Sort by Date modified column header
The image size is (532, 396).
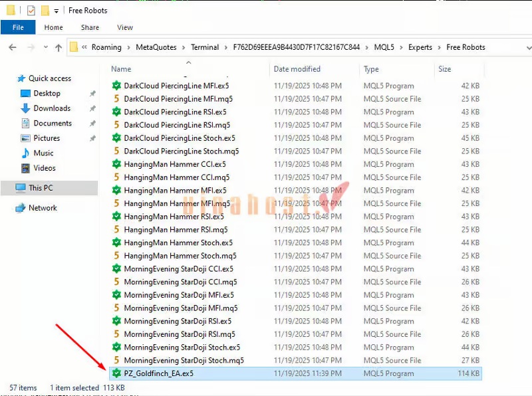(x=297, y=69)
